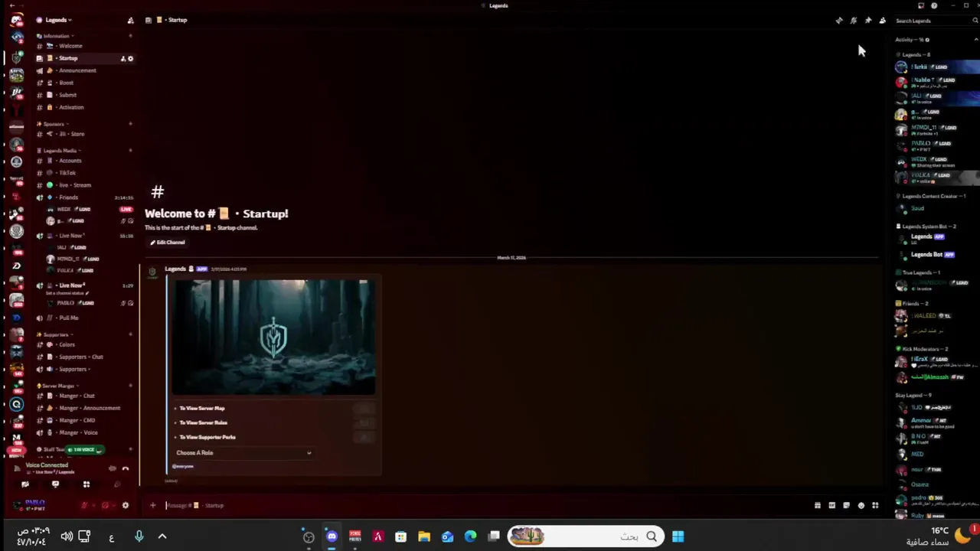
Task: Open activities launcher in voice panel
Action: (86, 484)
